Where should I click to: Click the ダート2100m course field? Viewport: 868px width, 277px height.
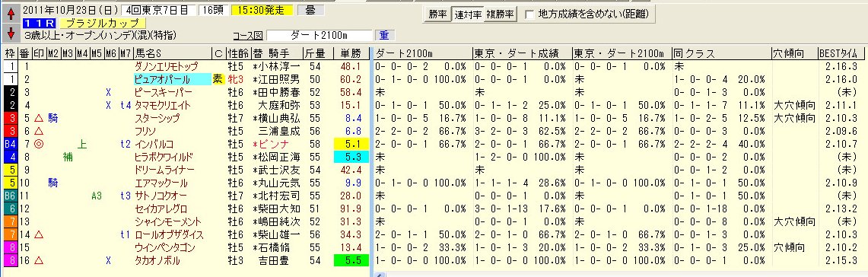click(320, 36)
